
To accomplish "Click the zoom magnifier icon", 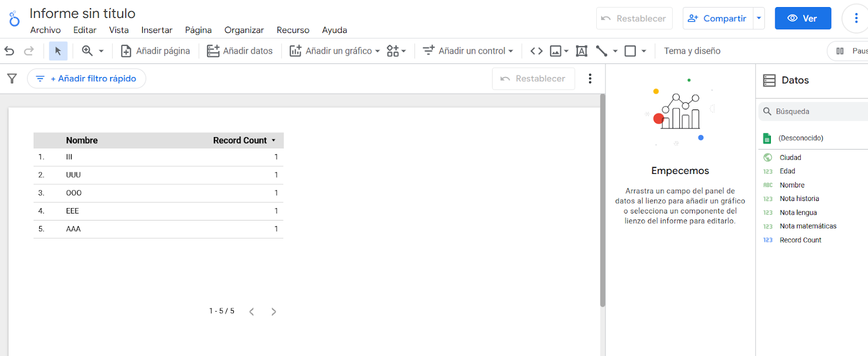I will (x=87, y=51).
